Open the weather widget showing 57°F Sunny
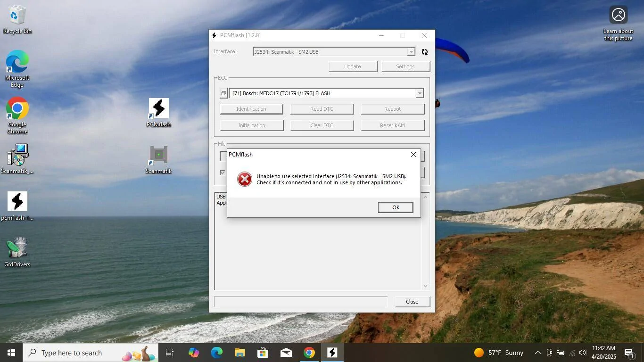The image size is (644, 362). (499, 353)
